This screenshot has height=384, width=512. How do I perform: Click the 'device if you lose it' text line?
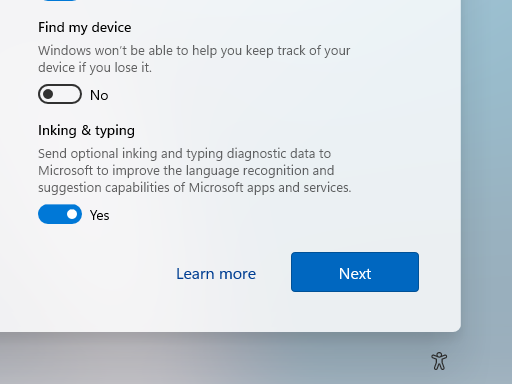coord(95,68)
